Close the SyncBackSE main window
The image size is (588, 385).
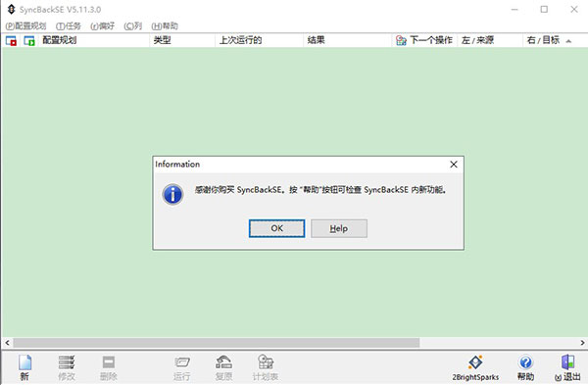click(573, 10)
